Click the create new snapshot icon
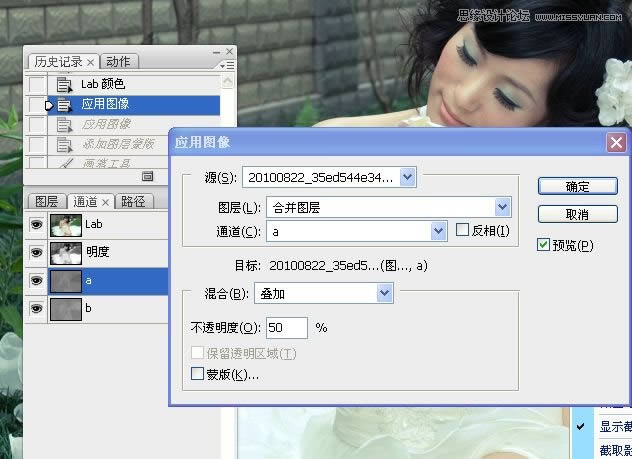Screen dimensions: 632x459 coord(147,176)
